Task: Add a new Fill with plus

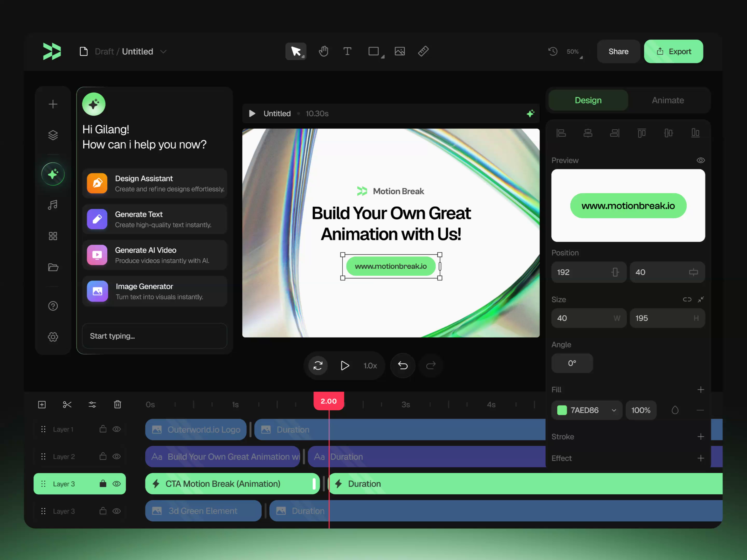Action: click(701, 389)
